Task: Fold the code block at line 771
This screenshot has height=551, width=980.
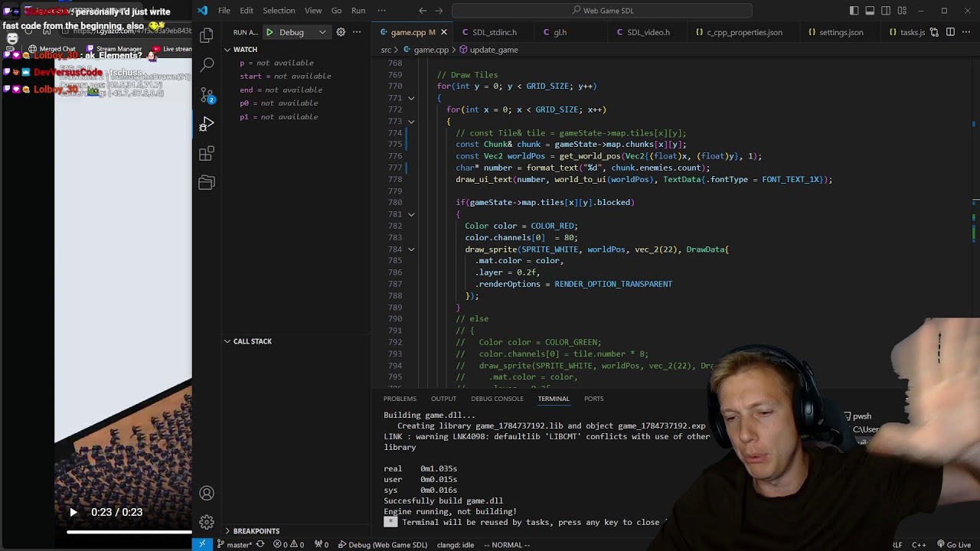Action: [x=411, y=98]
